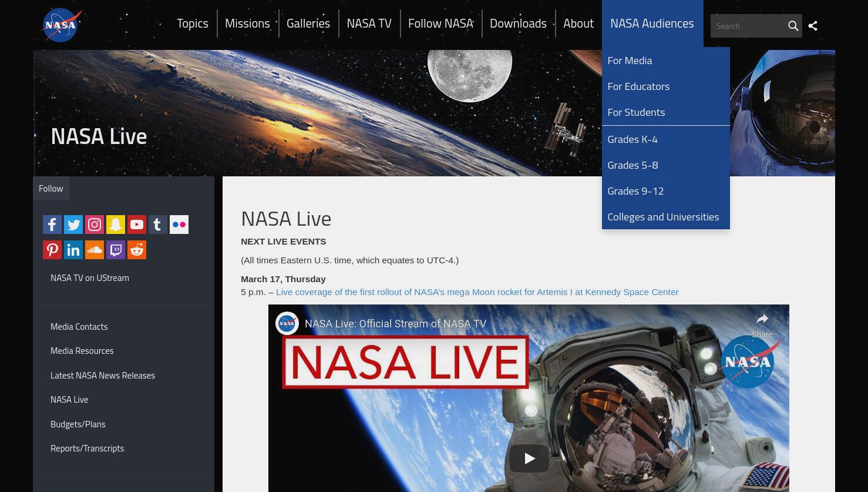Open the Galleries menu
Image resolution: width=868 pixels, height=492 pixels.
[308, 24]
